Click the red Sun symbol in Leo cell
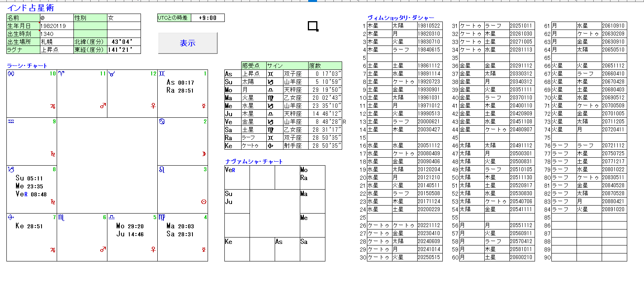644x283 pixels. tap(204, 202)
